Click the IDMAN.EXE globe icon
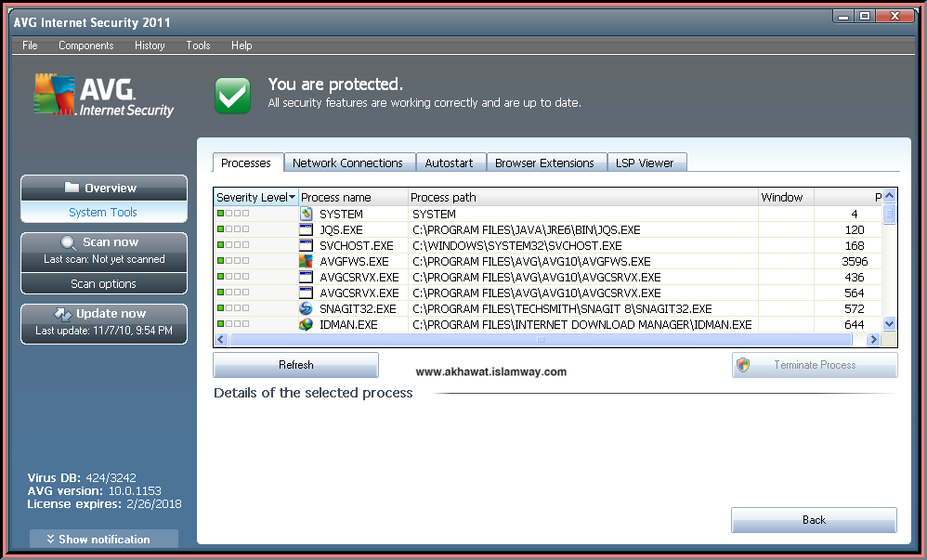Viewport: 927px width, 560px height. 306,324
